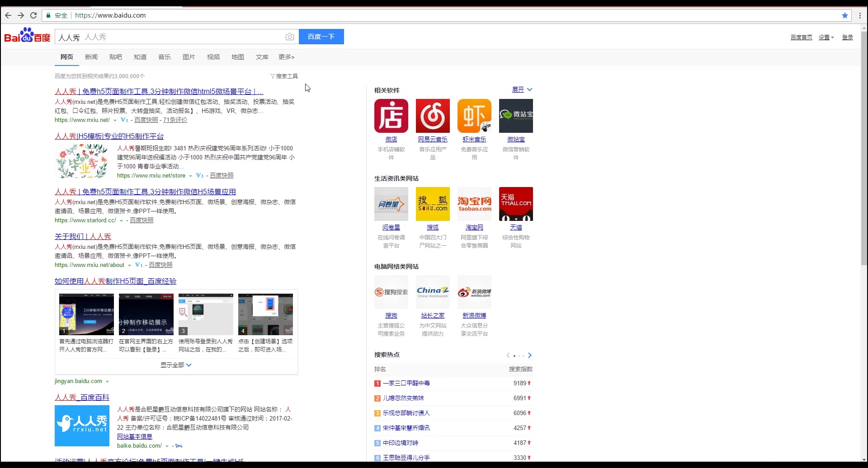This screenshot has width=868, height=468.
Task: Go to next page of 搜索热点
Action: pos(530,356)
